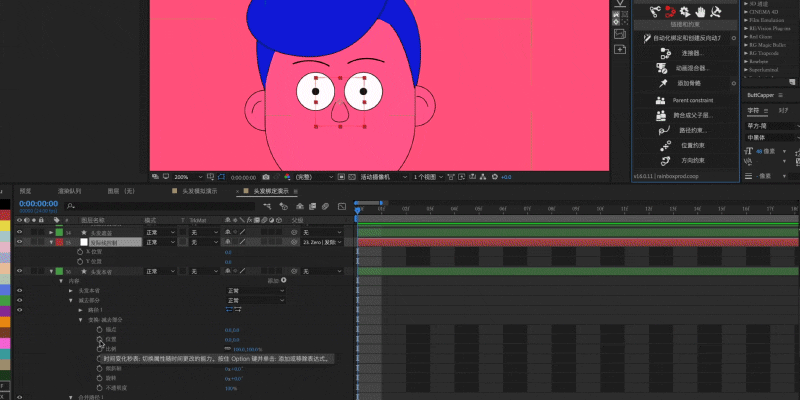Click the red label swatch of layer 35
Screen dimensions: 800x400
click(59, 242)
